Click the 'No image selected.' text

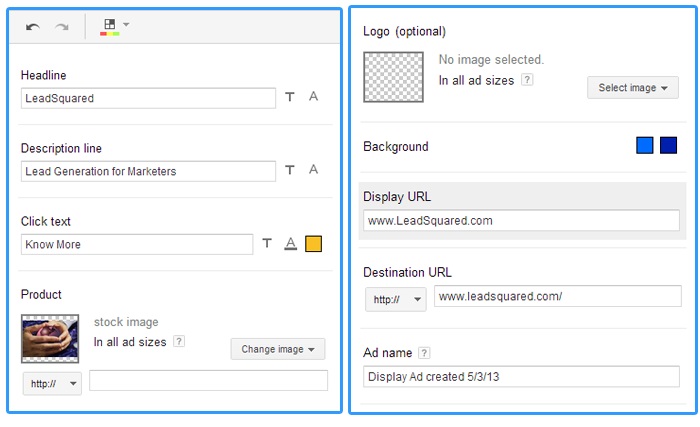pos(491,59)
